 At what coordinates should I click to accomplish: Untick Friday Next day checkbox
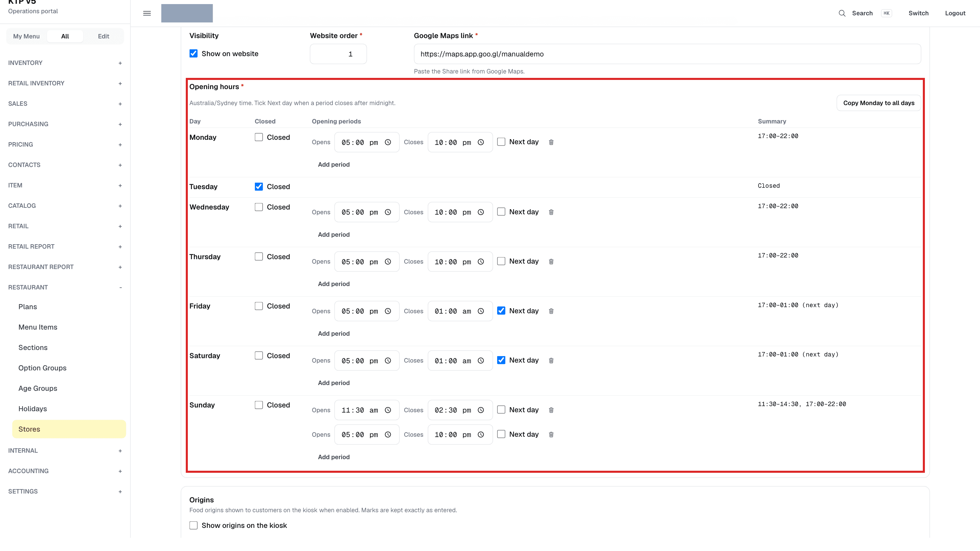pyautogui.click(x=501, y=311)
